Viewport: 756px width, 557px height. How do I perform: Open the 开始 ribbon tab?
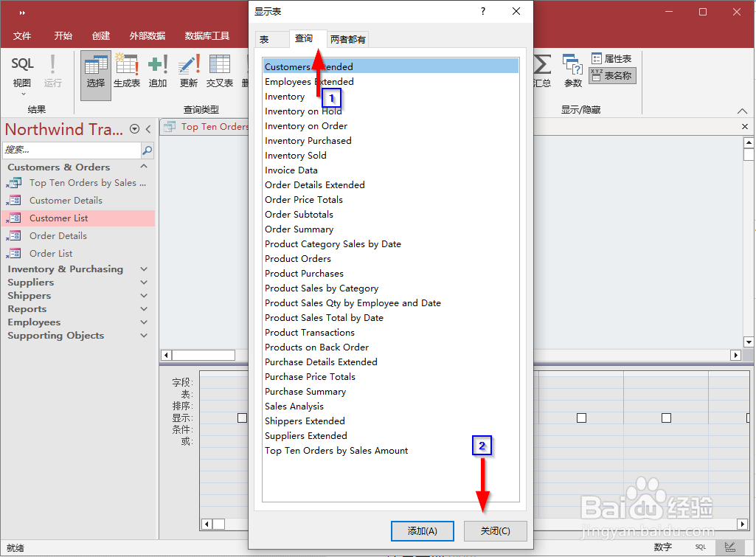pos(63,36)
